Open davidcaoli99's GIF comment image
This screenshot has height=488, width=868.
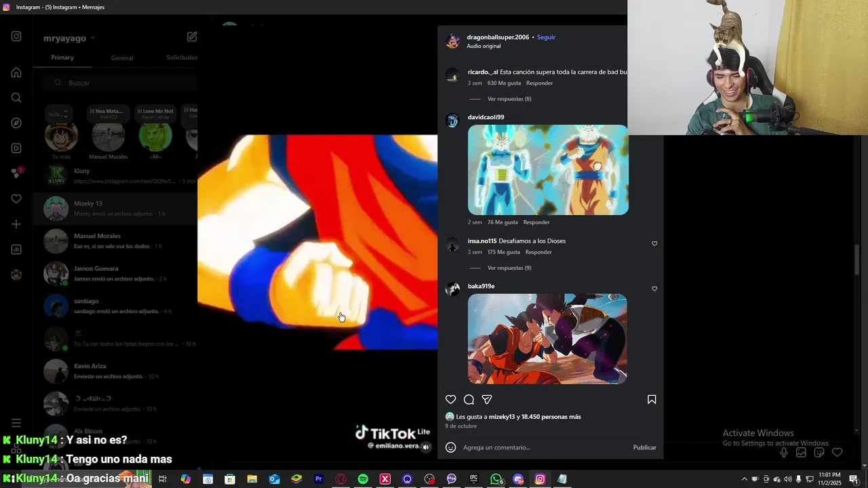click(548, 169)
